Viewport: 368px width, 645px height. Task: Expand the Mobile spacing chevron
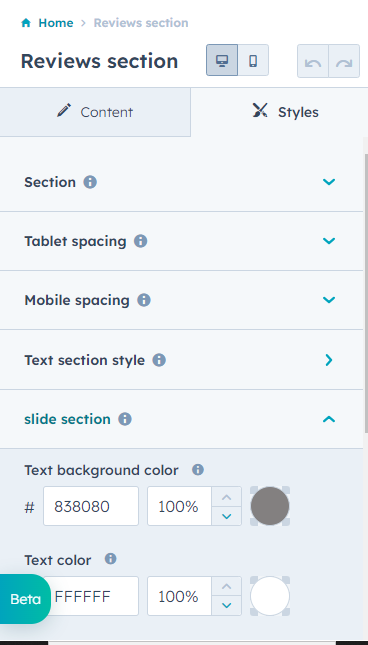[329, 300]
